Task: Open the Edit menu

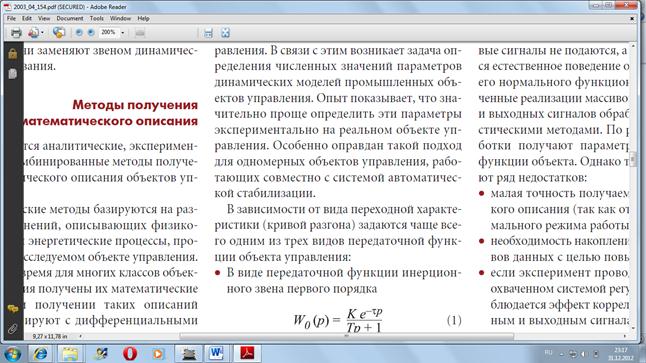Action: (x=27, y=19)
